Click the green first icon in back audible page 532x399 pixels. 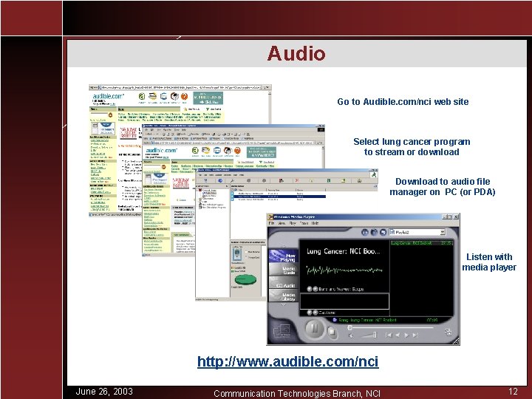[x=142, y=97]
